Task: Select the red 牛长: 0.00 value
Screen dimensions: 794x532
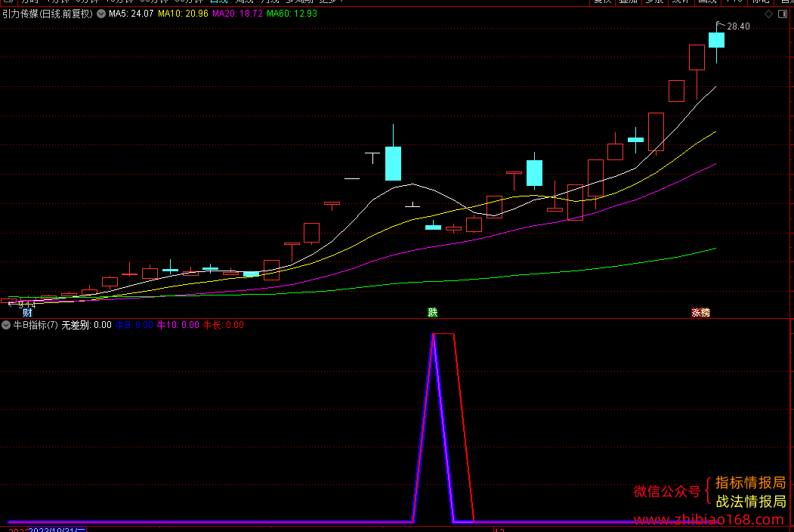Action: [224, 325]
